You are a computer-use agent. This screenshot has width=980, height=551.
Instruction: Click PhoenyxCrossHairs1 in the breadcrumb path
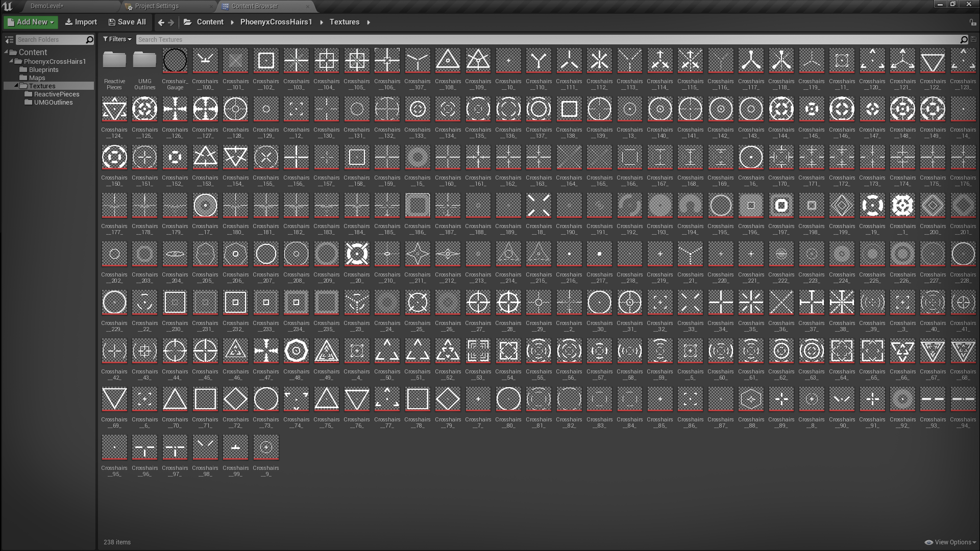pos(276,22)
